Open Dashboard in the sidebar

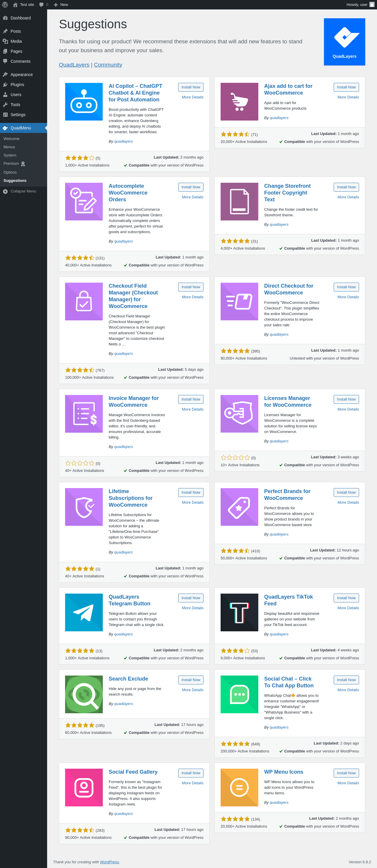point(24,18)
